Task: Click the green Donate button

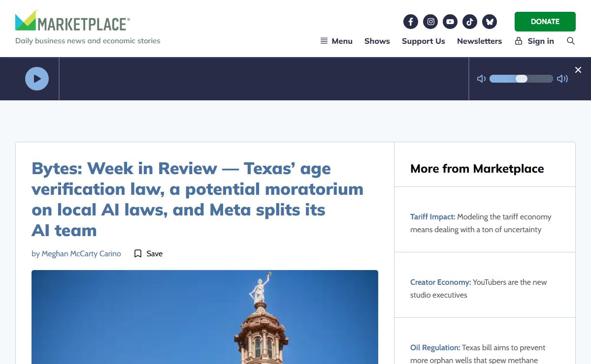Action: 545,22
